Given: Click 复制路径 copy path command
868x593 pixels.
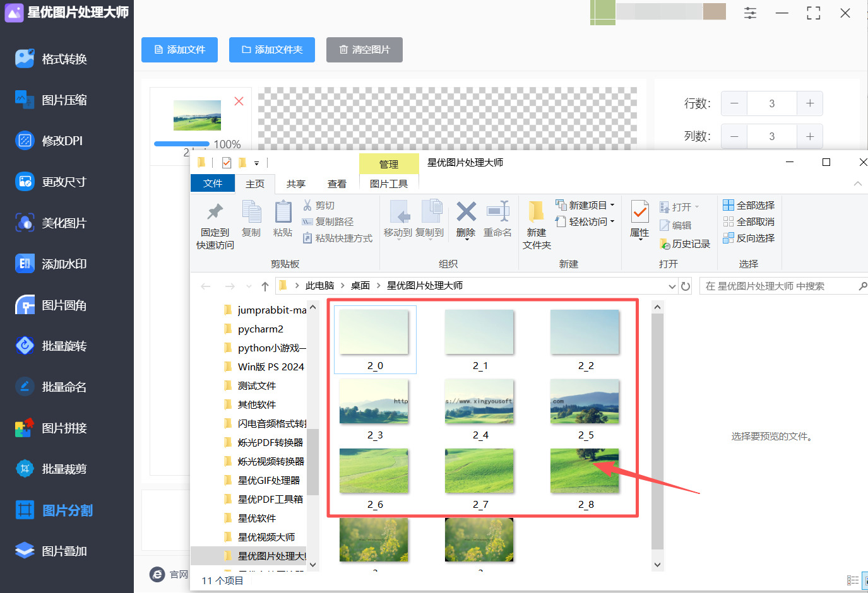Looking at the screenshot, I should (328, 221).
